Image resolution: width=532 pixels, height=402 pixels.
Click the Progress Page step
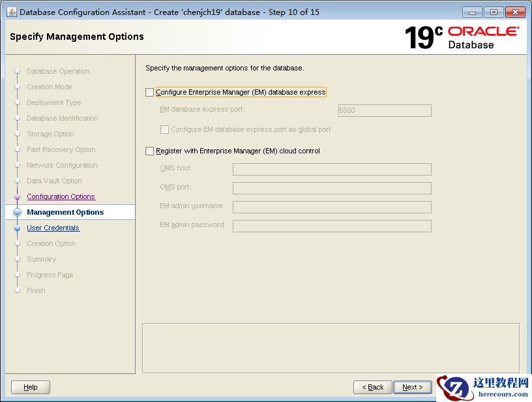pos(50,275)
